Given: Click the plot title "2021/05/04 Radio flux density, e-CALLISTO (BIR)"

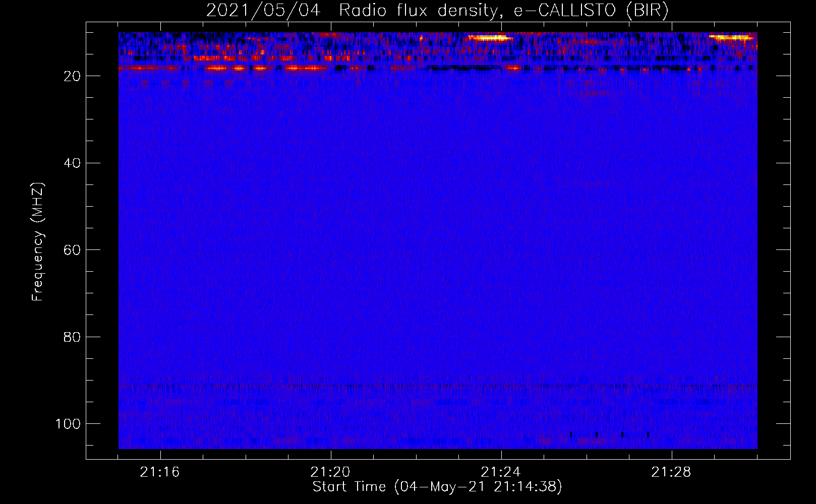Looking at the screenshot, I should 437,11.
